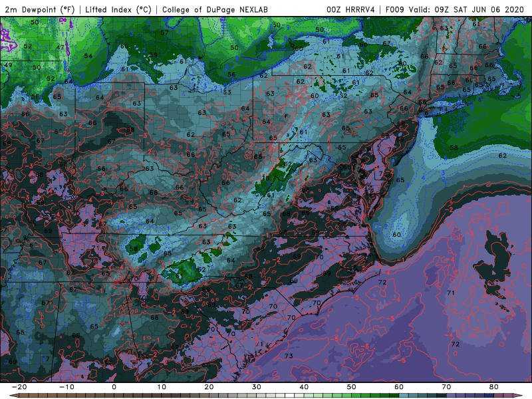The width and height of the screenshot is (532, 399).
Task: Select the 'College of DuPage NEXLAB' label
Action: tap(215, 10)
